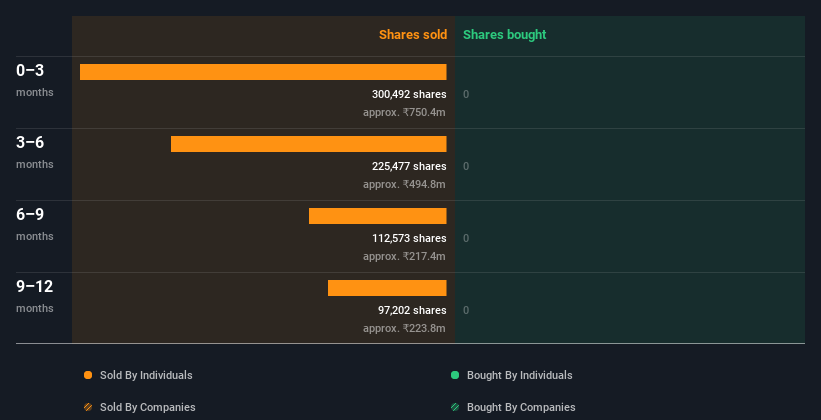
Task: Click the 0–3 months orange bar
Action: pos(263,72)
